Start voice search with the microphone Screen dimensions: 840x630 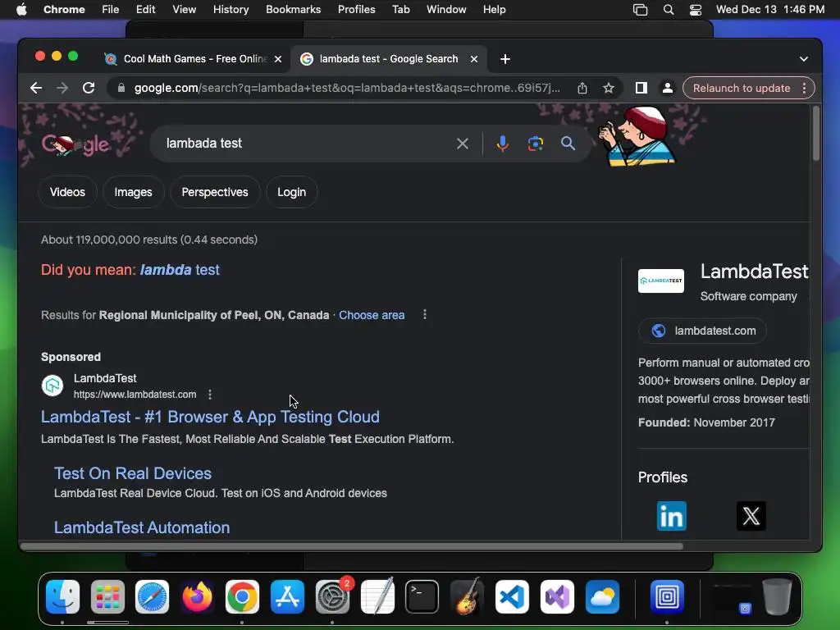pyautogui.click(x=503, y=144)
